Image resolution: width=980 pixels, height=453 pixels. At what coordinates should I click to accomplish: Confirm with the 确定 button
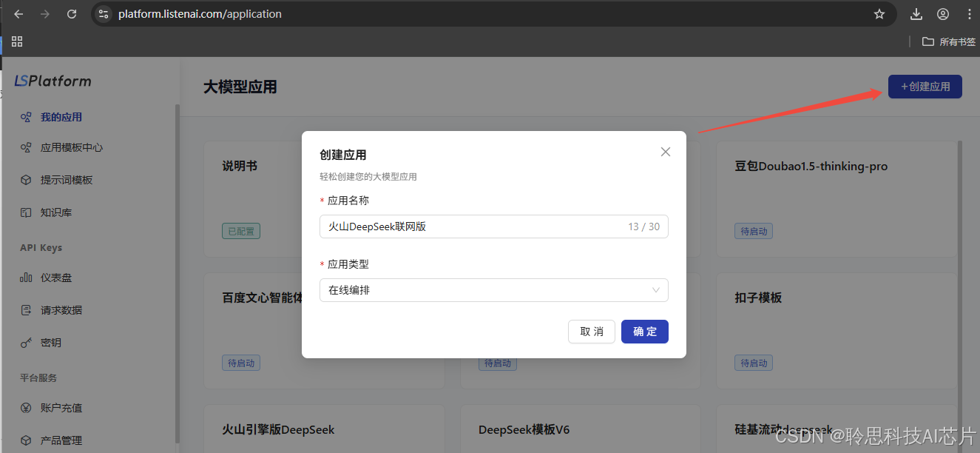tap(645, 332)
